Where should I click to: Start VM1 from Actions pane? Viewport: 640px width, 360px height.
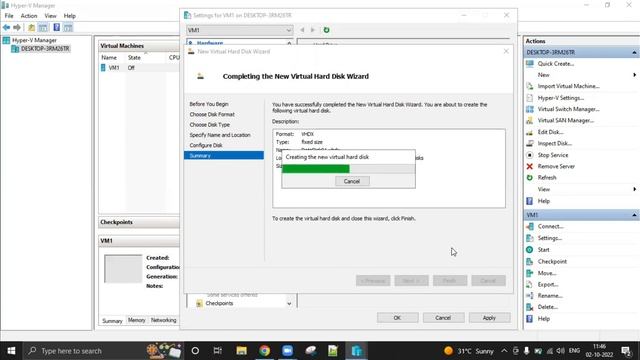pos(543,250)
